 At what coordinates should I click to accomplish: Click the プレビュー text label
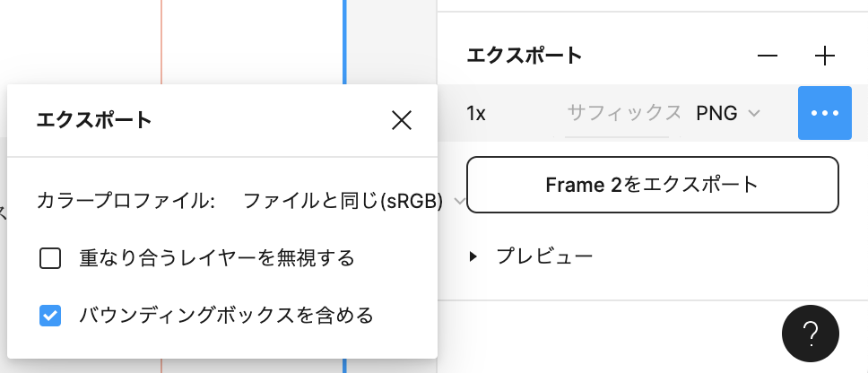tap(544, 257)
